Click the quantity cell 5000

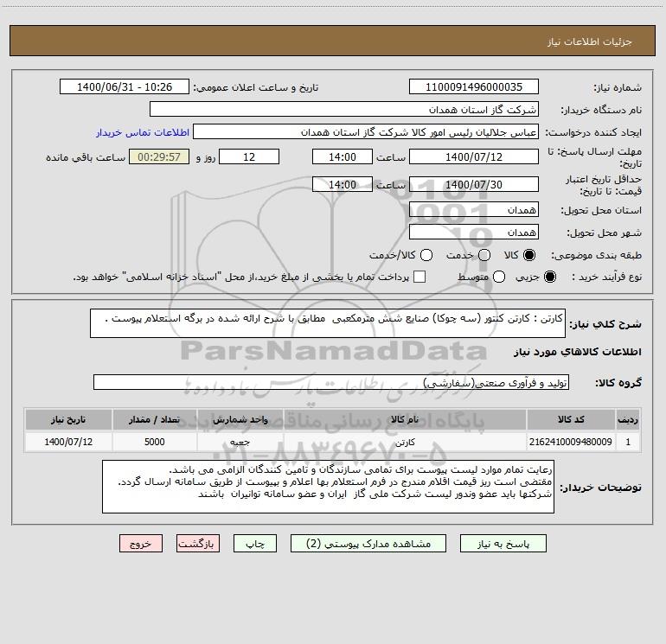point(155,442)
